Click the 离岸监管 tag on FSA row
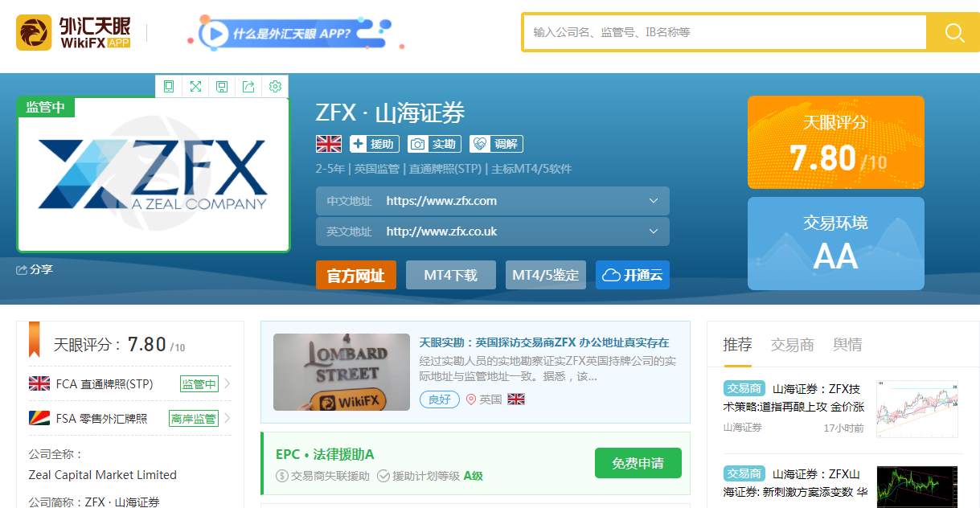This screenshot has height=508, width=980. (194, 419)
